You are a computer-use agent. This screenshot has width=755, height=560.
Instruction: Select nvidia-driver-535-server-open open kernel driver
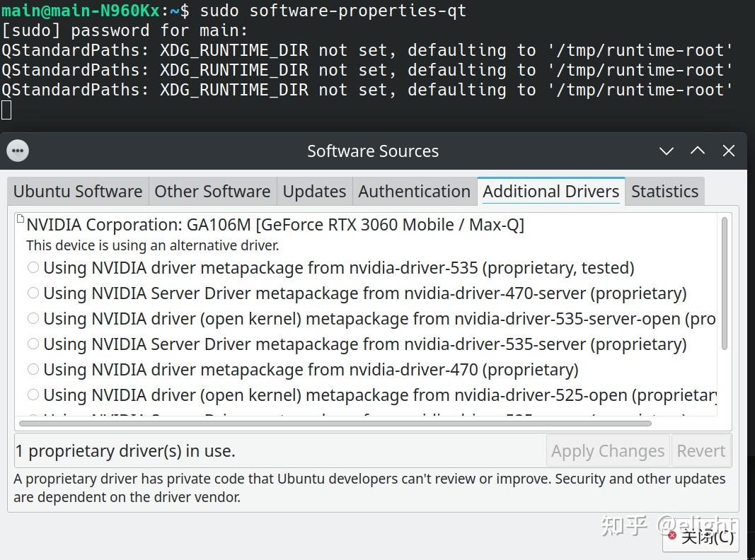pyautogui.click(x=33, y=318)
